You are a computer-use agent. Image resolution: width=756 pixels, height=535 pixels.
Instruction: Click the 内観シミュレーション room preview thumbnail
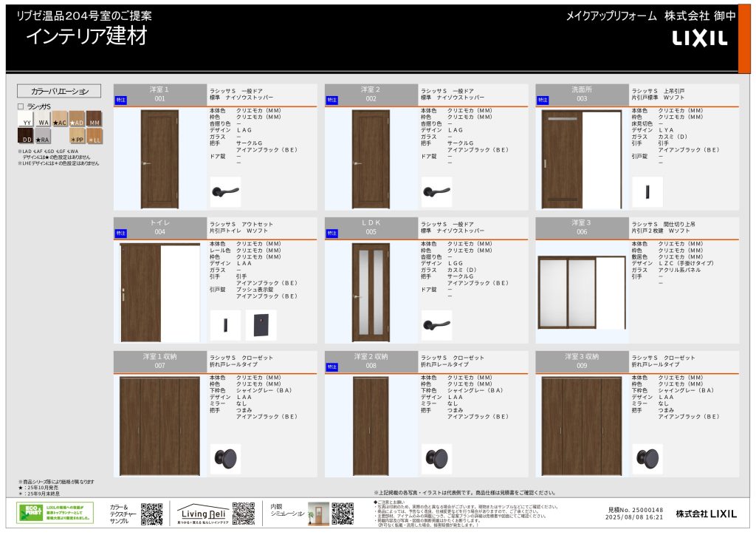[x=318, y=513]
